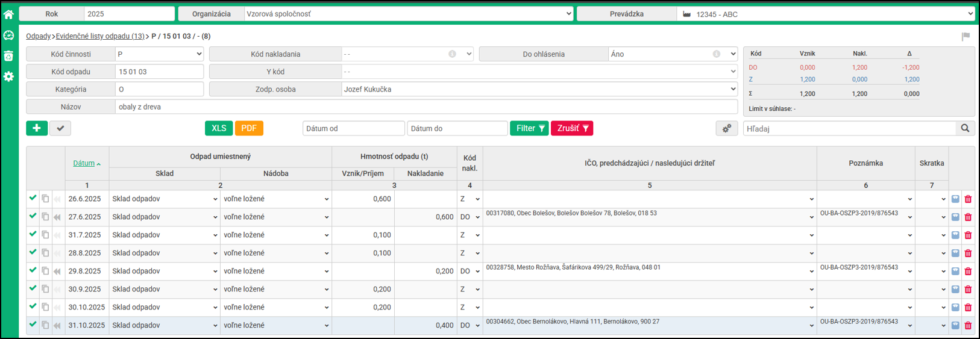Click the grey checkmark confirm-all button
The height and width of the screenshot is (339, 980).
click(60, 128)
